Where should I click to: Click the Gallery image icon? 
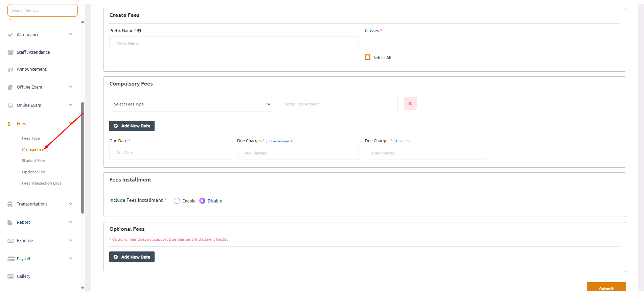pos(10,276)
